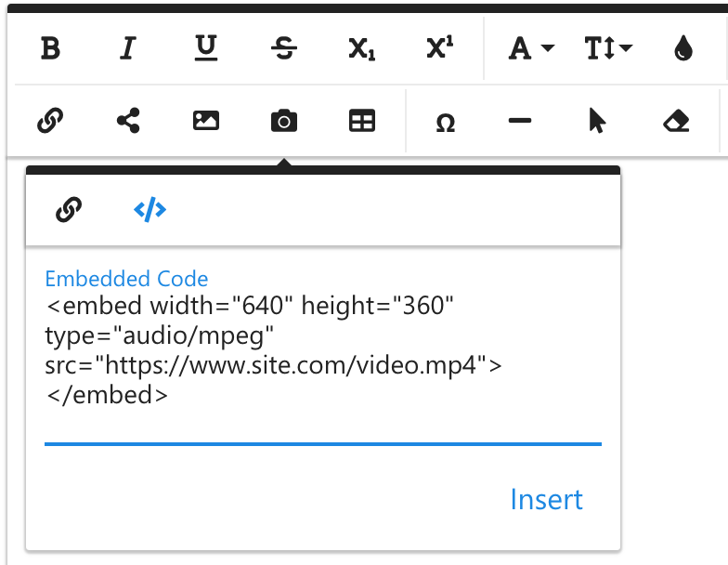Viewport: 728px width, 565px height.
Task: Apply superscript formatting
Action: (440, 47)
